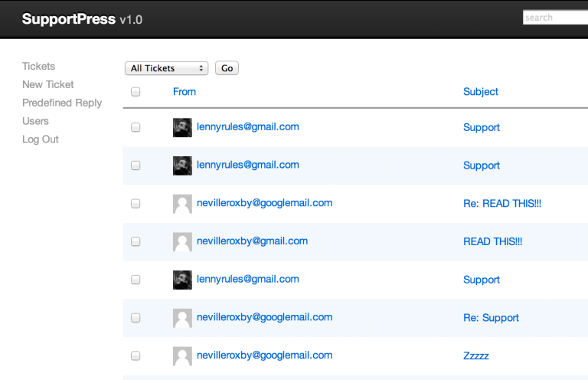Viewport: 588px width, 380px height.
Task: Click Log Out in sidebar
Action: pos(41,139)
